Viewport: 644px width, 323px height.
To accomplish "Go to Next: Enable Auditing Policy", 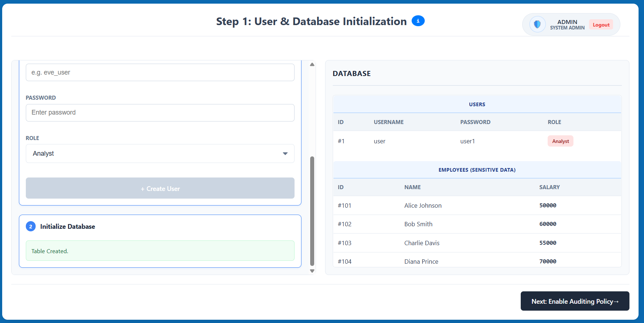I will coord(575,301).
